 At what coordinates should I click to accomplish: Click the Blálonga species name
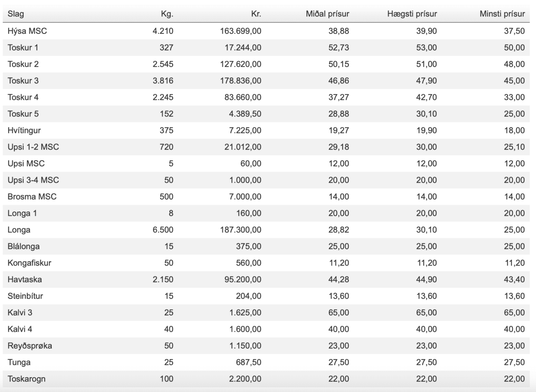(x=23, y=246)
